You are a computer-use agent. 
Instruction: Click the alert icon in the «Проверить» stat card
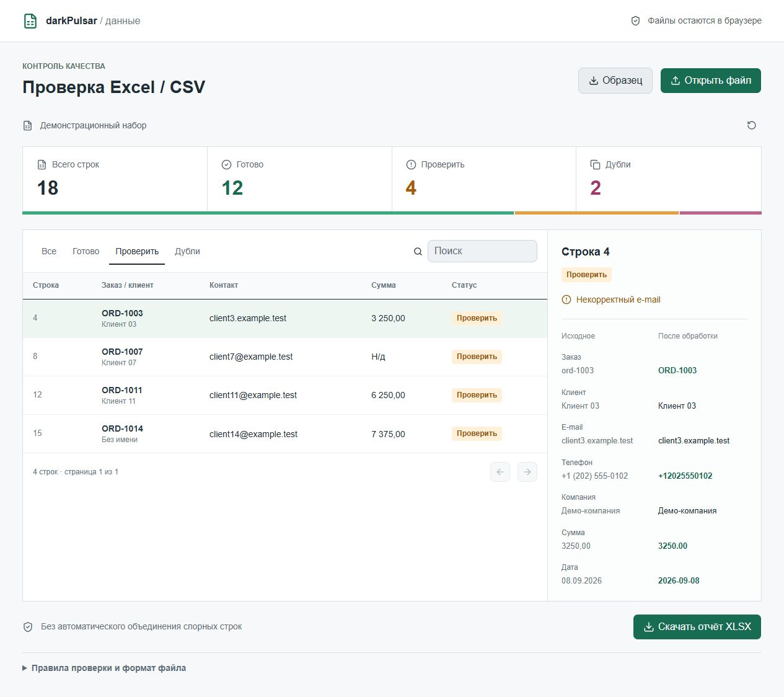(411, 164)
